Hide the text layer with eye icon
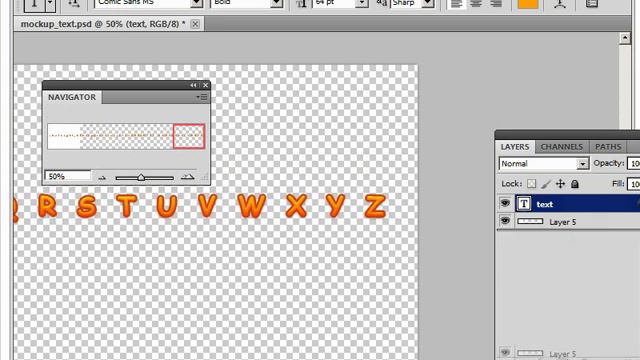The image size is (640, 360). point(505,203)
